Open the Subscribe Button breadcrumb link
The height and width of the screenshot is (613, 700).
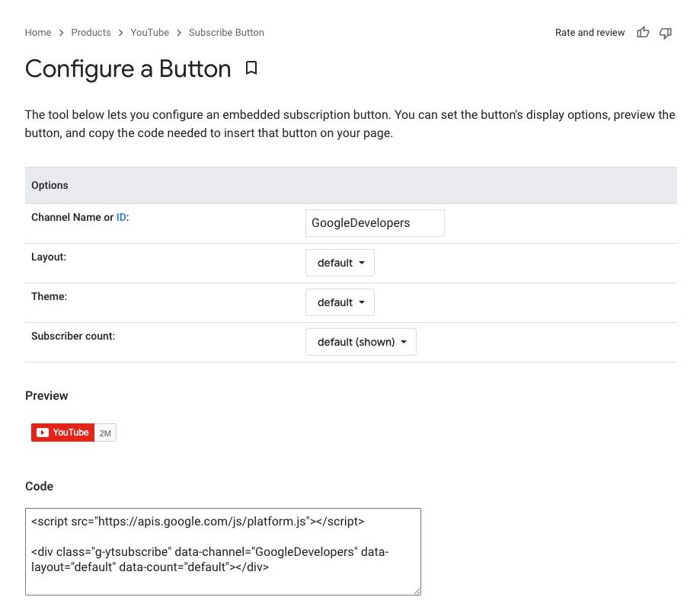click(x=226, y=33)
